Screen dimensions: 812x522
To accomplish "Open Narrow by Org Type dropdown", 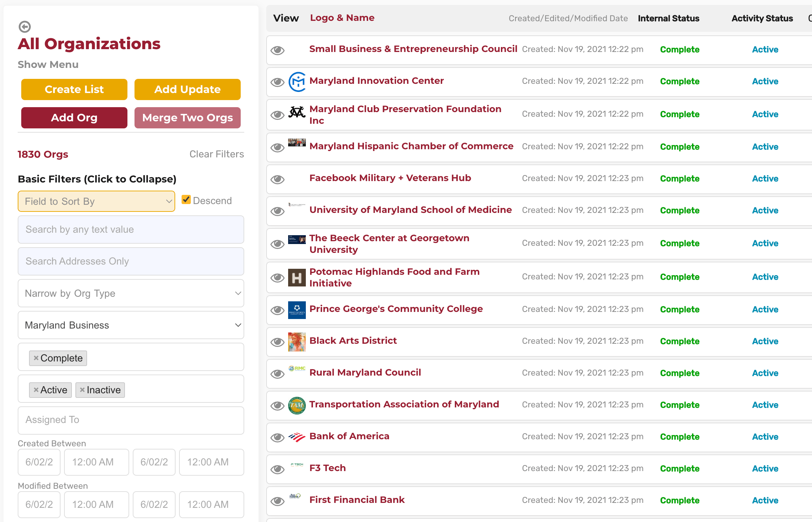I will tap(131, 293).
